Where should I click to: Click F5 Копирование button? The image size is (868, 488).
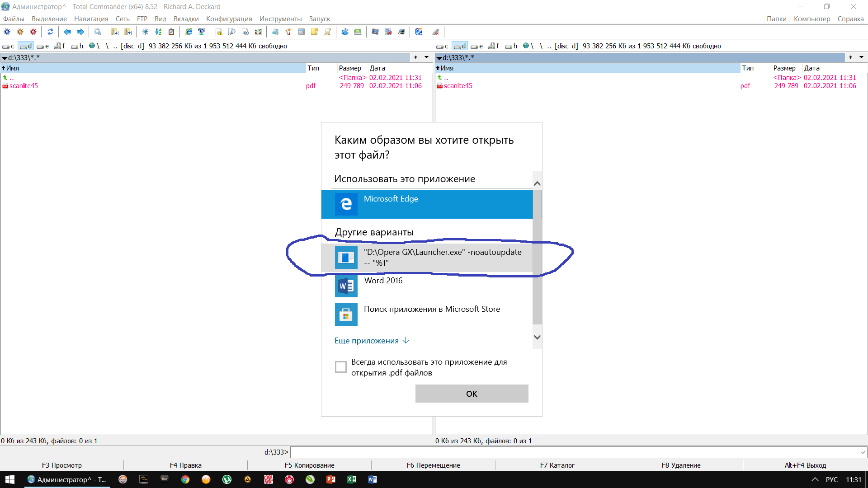click(x=309, y=465)
